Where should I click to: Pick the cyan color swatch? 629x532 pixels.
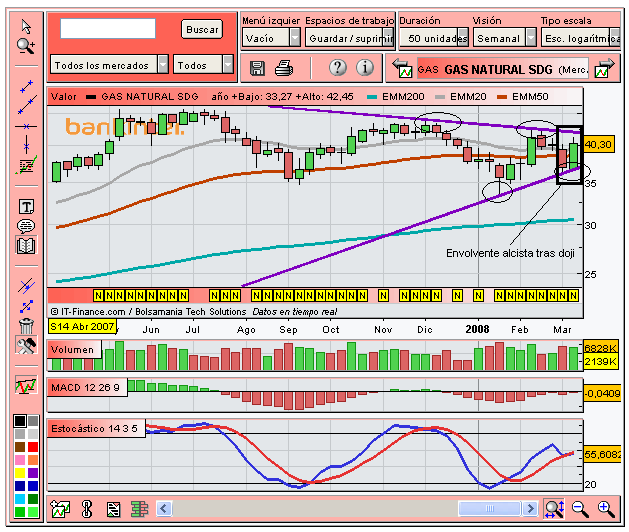(20, 499)
